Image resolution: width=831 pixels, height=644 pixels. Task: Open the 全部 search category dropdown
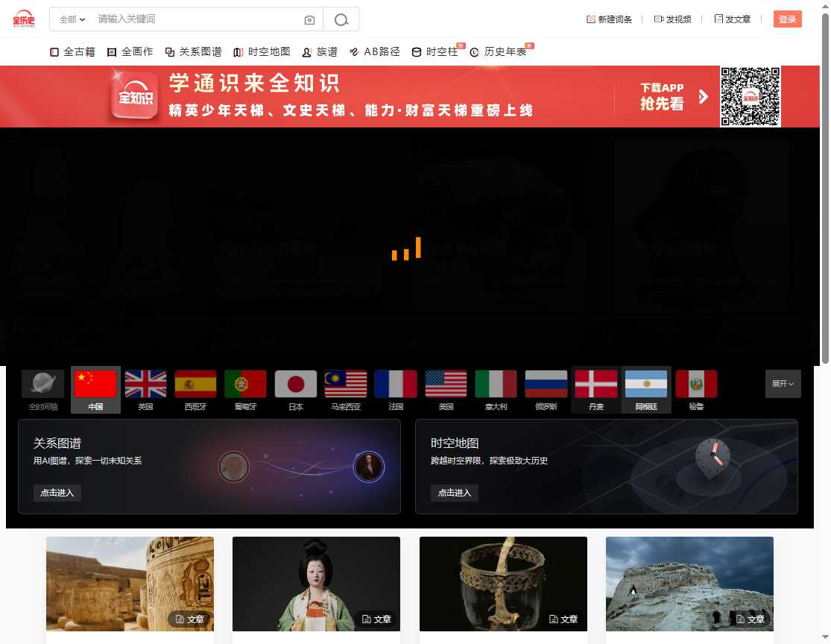pos(72,20)
